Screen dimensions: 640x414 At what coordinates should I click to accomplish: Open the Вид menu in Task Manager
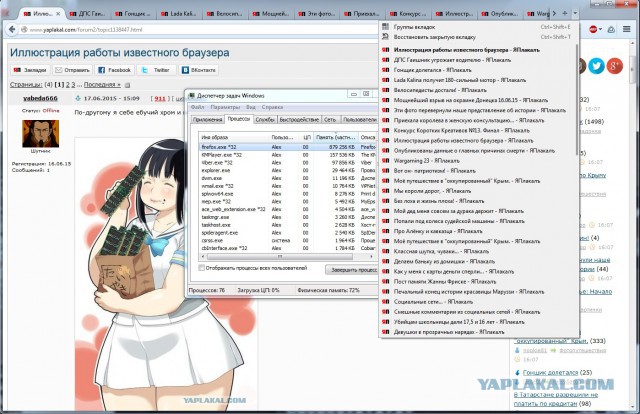coord(251,107)
